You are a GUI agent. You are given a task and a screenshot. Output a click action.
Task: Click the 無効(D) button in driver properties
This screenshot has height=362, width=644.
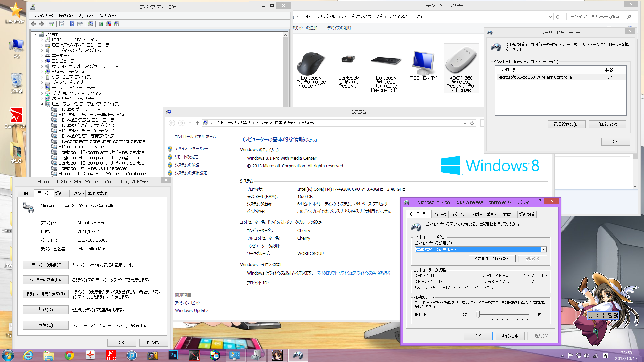(46, 310)
